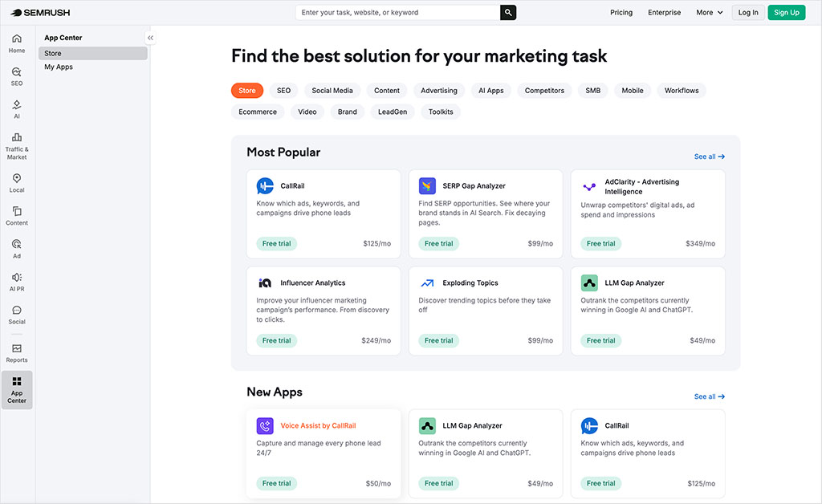
Task: Click the Pricing link
Action: coord(621,13)
